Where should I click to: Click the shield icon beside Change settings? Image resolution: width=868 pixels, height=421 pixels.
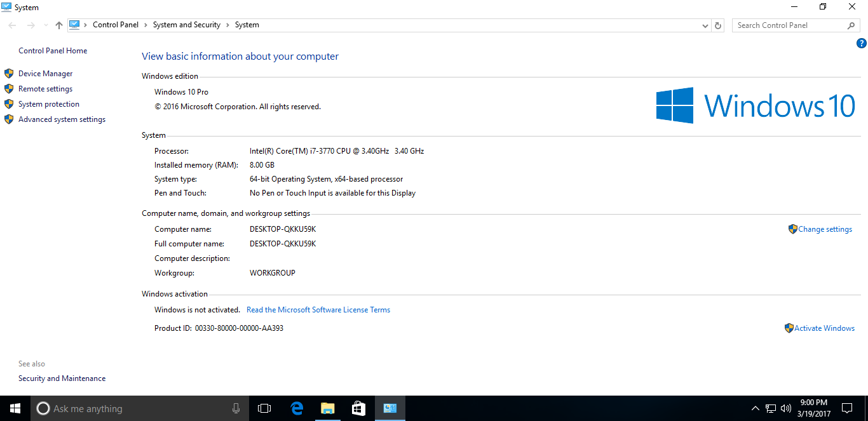[x=792, y=229]
